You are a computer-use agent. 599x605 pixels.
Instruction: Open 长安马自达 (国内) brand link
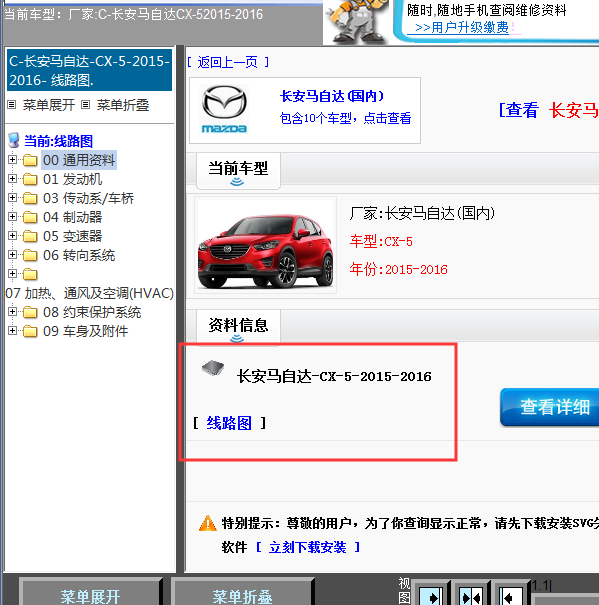[332, 96]
